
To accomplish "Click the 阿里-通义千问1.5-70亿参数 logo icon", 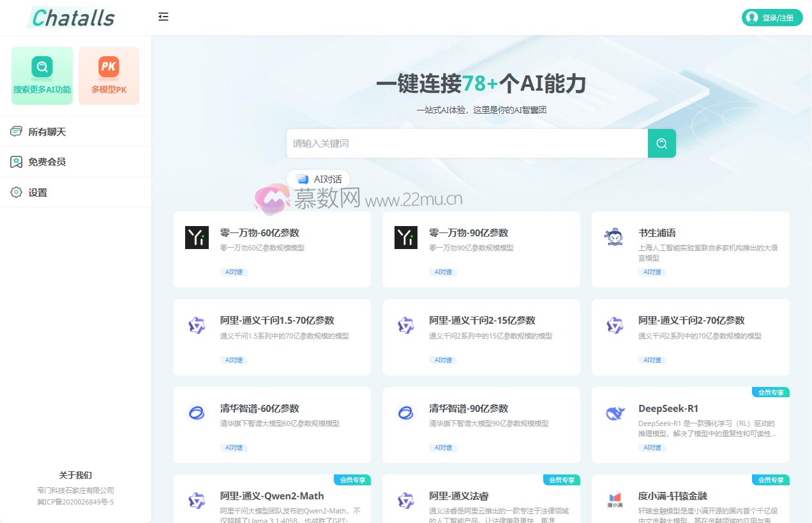I will pyautogui.click(x=197, y=326).
